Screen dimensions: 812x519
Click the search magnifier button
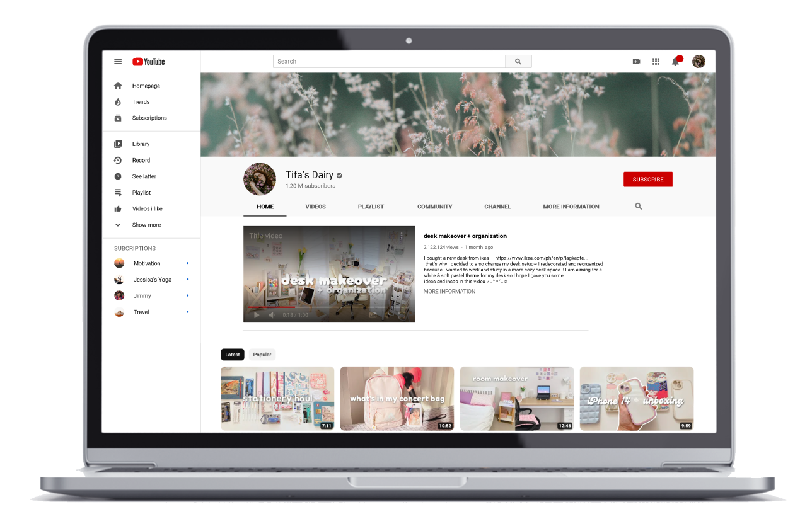518,62
